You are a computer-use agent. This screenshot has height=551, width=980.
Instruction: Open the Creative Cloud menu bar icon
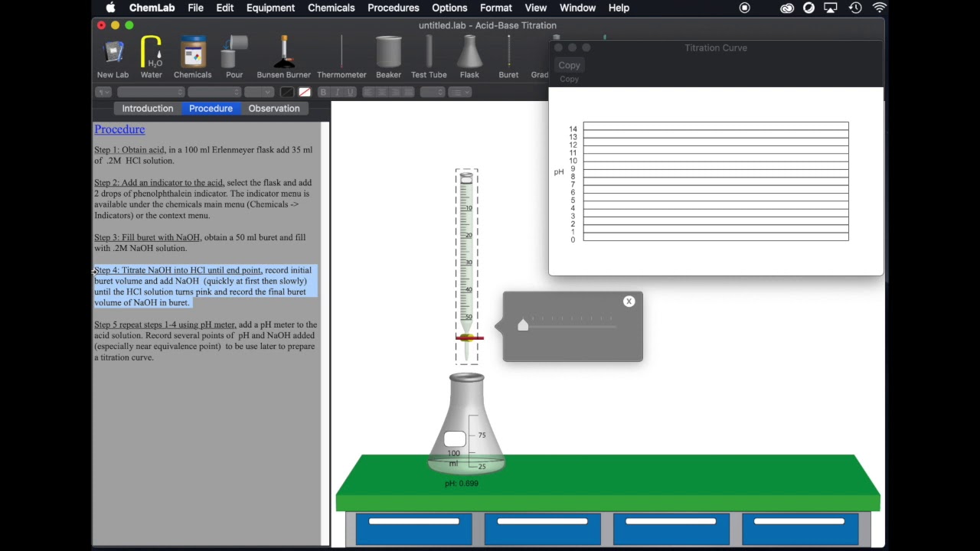(x=787, y=8)
